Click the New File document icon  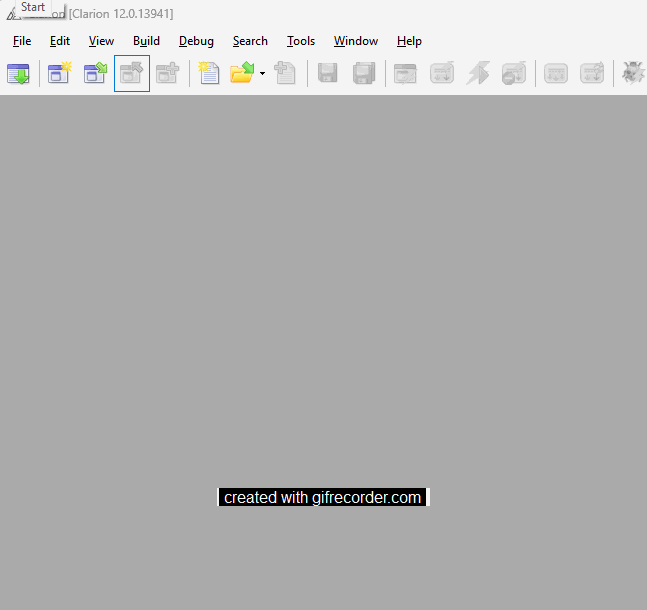point(209,73)
